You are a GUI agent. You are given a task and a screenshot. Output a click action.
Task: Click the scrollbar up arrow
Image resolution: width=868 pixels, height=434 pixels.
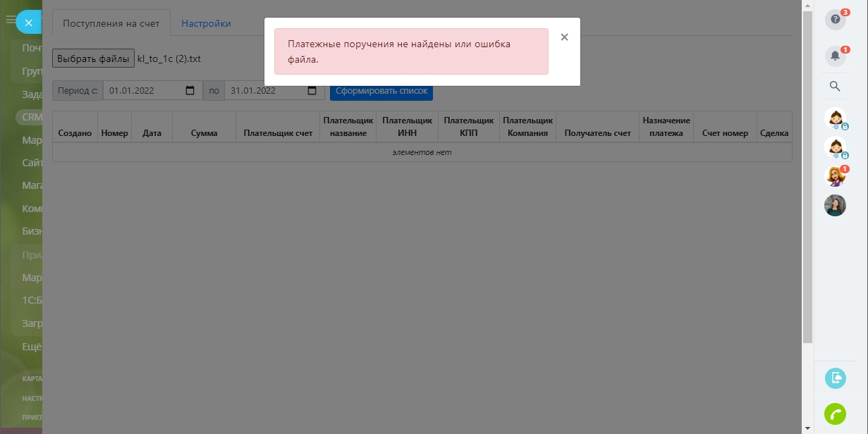pyautogui.click(x=807, y=5)
